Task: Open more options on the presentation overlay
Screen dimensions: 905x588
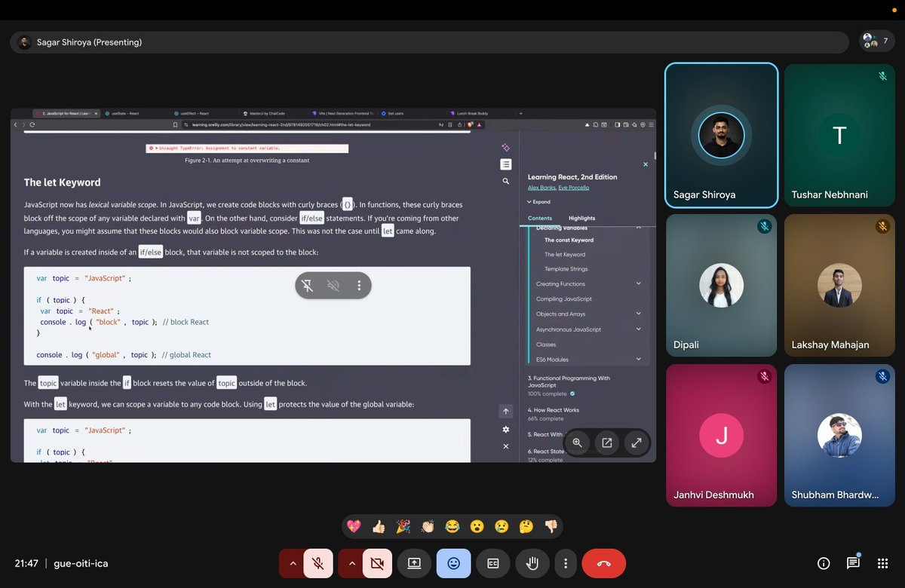Action: tap(359, 285)
